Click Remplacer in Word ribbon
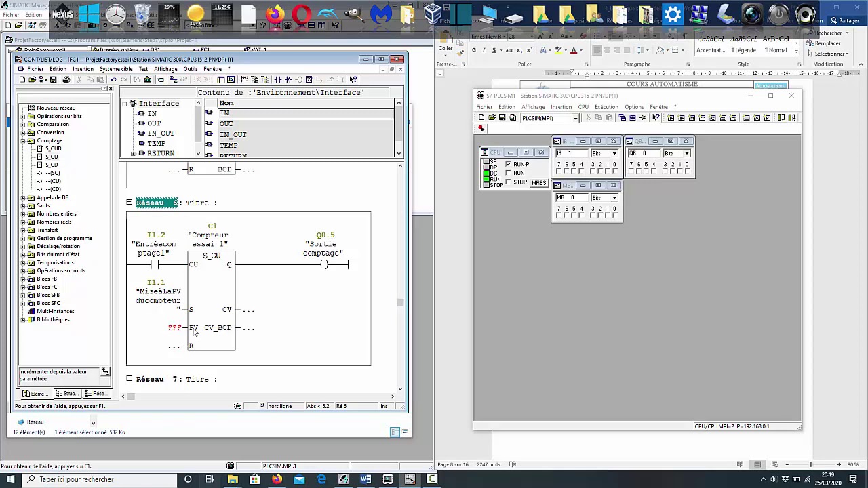Screen dimensions: 868x488 828,43
